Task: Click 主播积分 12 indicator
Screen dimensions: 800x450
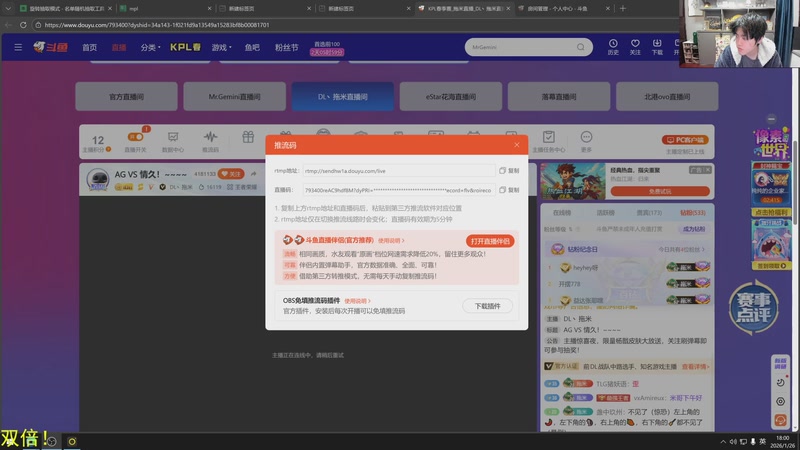Action: click(x=97, y=143)
